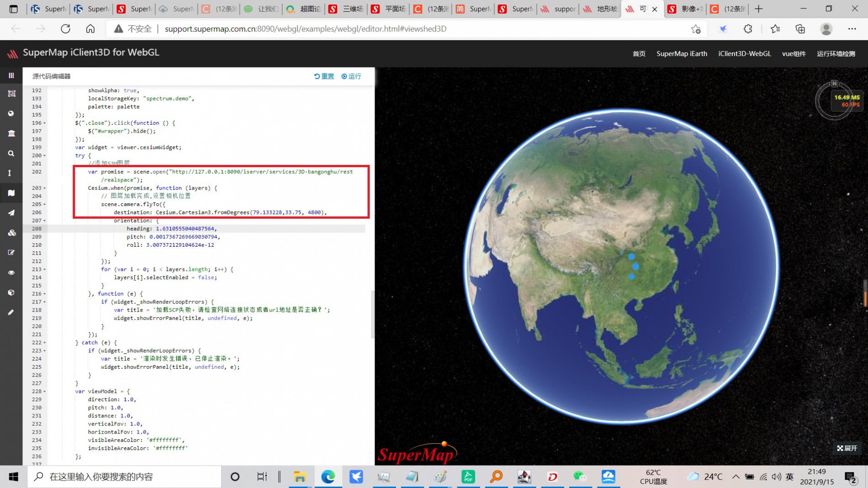Screen dimensions: 868x488
Task: Open a new browser tab
Action: 759,9
